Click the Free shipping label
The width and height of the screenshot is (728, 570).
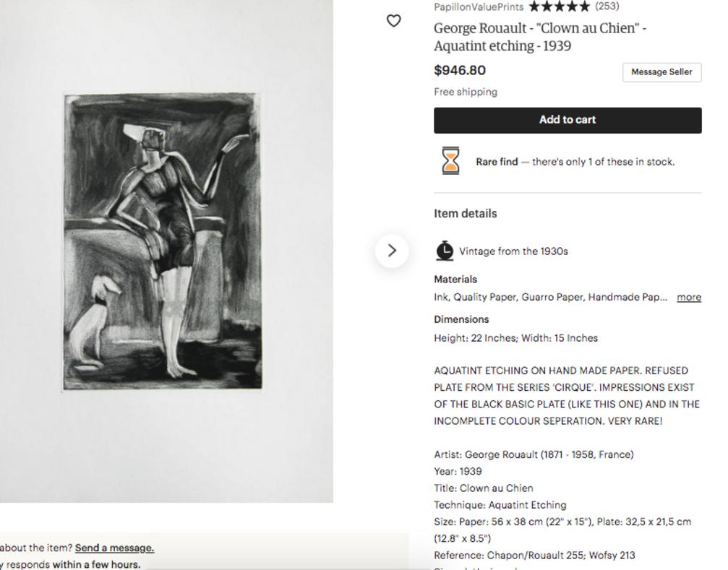pyautogui.click(x=466, y=92)
